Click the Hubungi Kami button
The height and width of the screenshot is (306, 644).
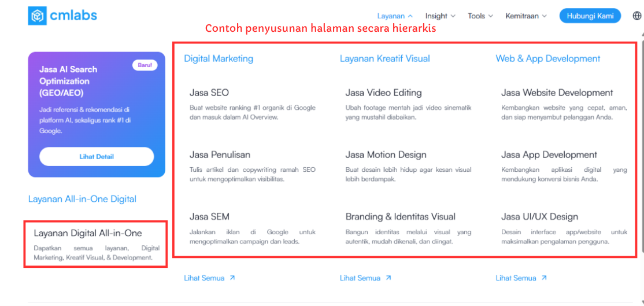coord(590,16)
